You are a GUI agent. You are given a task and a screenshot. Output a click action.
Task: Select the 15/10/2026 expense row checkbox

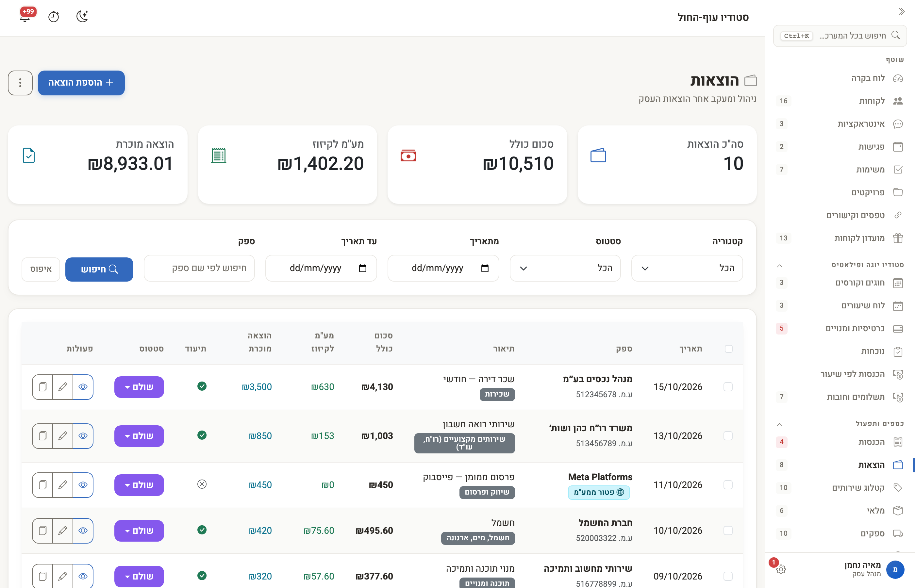pyautogui.click(x=728, y=387)
